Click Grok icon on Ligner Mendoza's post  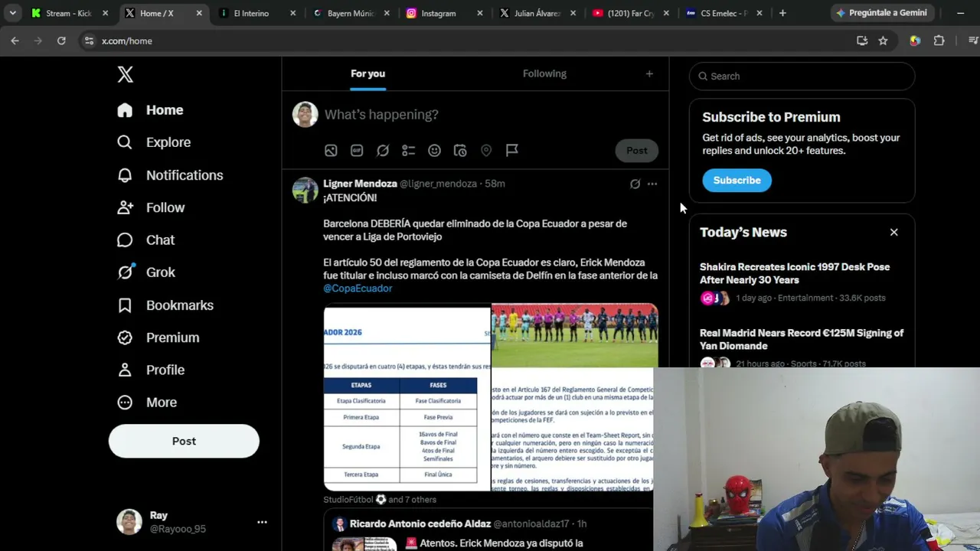tap(635, 184)
